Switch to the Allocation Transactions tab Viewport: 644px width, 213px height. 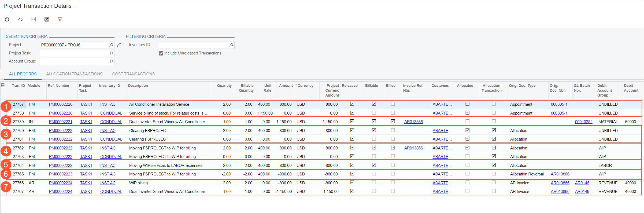74,74
